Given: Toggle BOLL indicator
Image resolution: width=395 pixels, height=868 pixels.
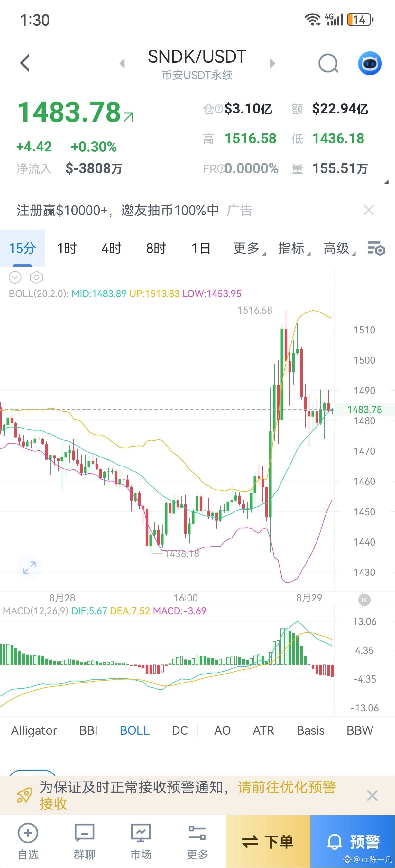Looking at the screenshot, I should point(135,730).
